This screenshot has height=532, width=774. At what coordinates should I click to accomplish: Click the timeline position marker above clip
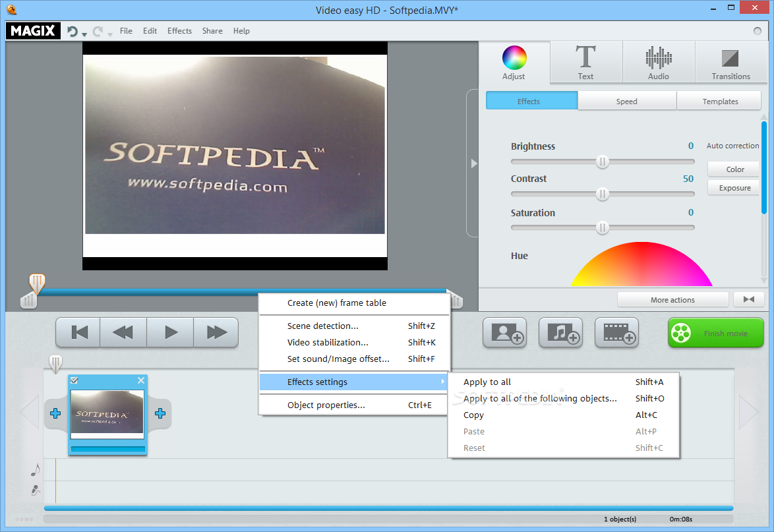pyautogui.click(x=56, y=364)
